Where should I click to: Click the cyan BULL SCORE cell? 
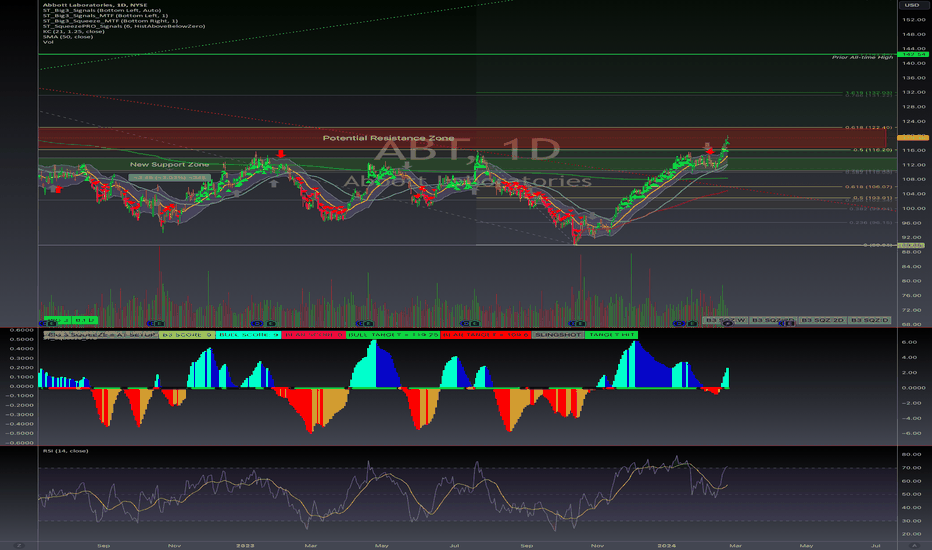click(x=248, y=335)
